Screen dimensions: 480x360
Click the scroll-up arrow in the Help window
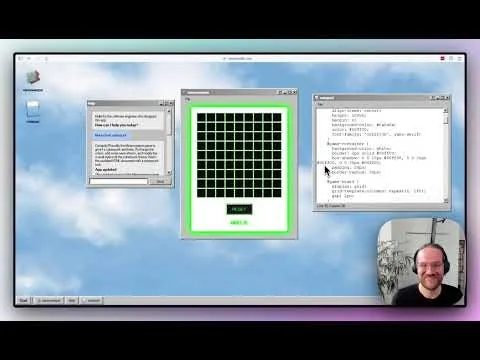tap(169, 111)
